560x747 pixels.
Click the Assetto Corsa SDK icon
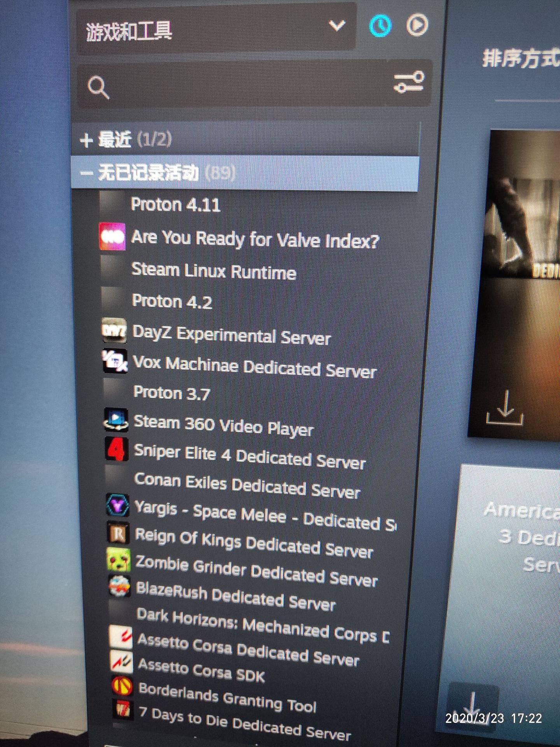121,661
